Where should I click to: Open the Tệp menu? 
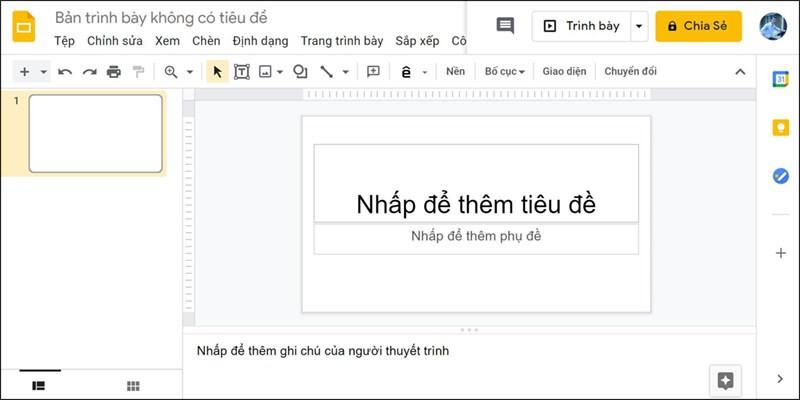pos(64,41)
